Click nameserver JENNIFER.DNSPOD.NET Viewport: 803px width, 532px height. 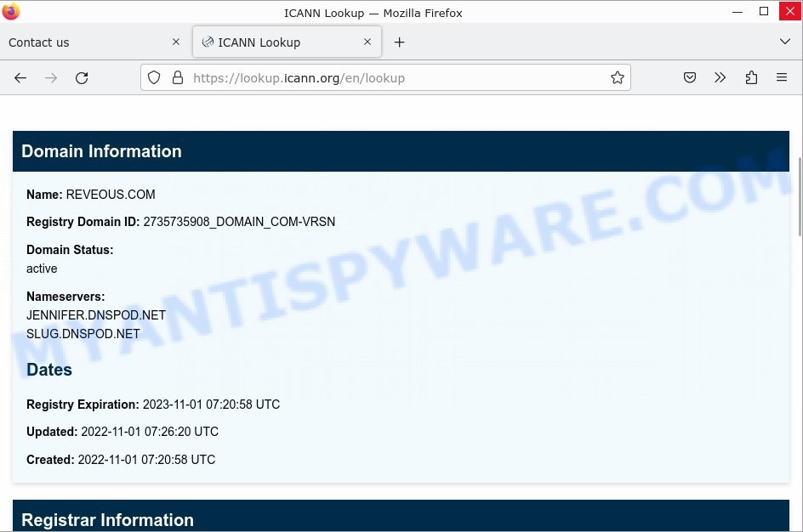pos(96,315)
